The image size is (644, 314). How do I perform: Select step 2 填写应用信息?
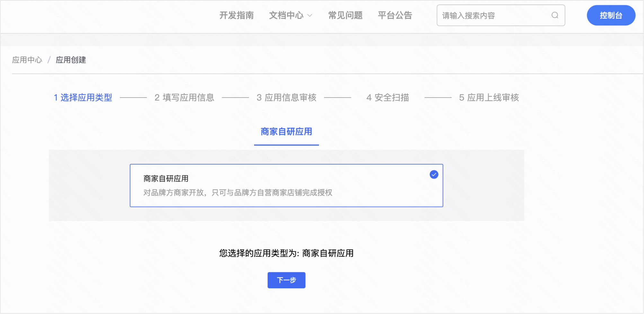[x=184, y=98]
